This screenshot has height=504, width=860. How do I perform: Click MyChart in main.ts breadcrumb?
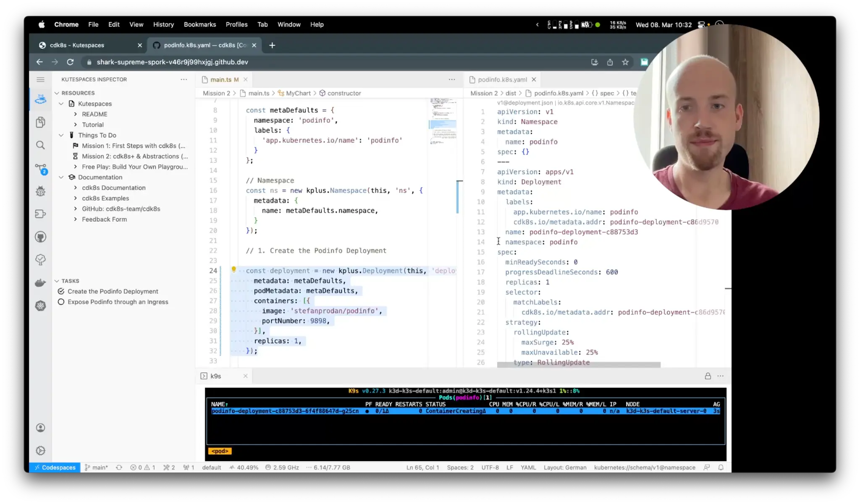point(298,93)
